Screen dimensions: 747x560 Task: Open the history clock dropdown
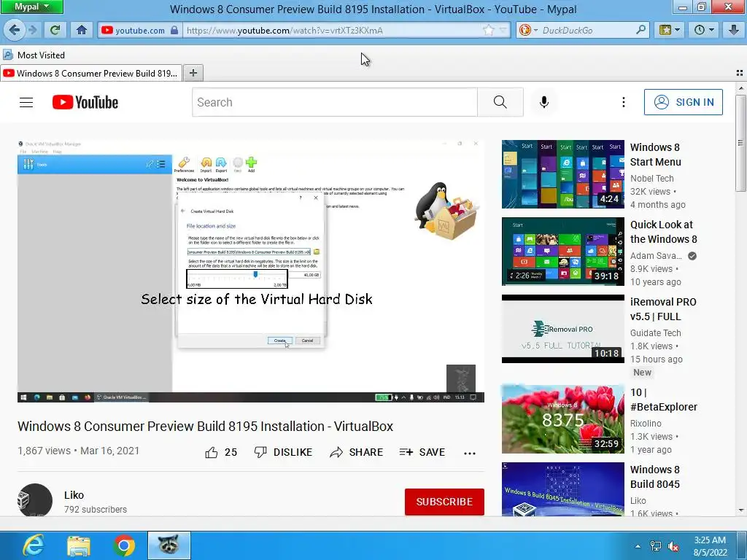click(704, 30)
